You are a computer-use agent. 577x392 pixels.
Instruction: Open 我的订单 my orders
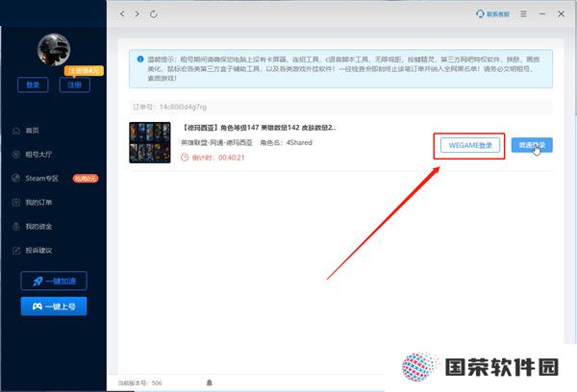click(38, 203)
